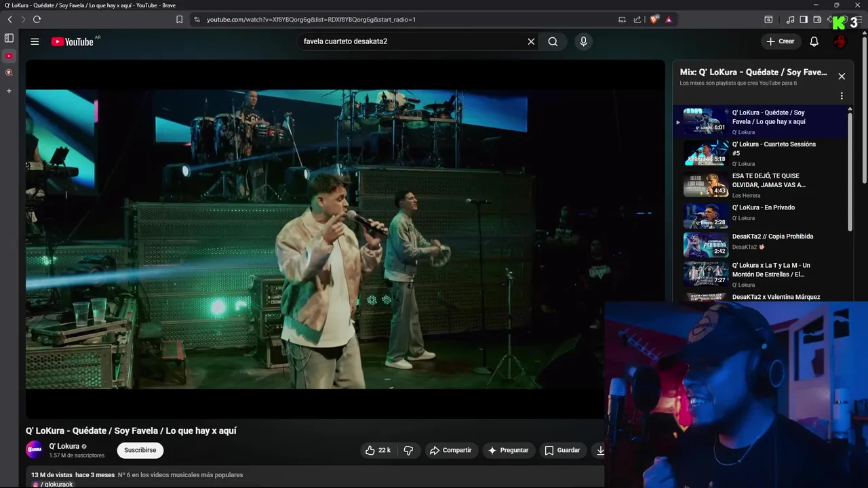Toggle the Brave sidebar panel icon
The image size is (868, 488).
coord(804,20)
